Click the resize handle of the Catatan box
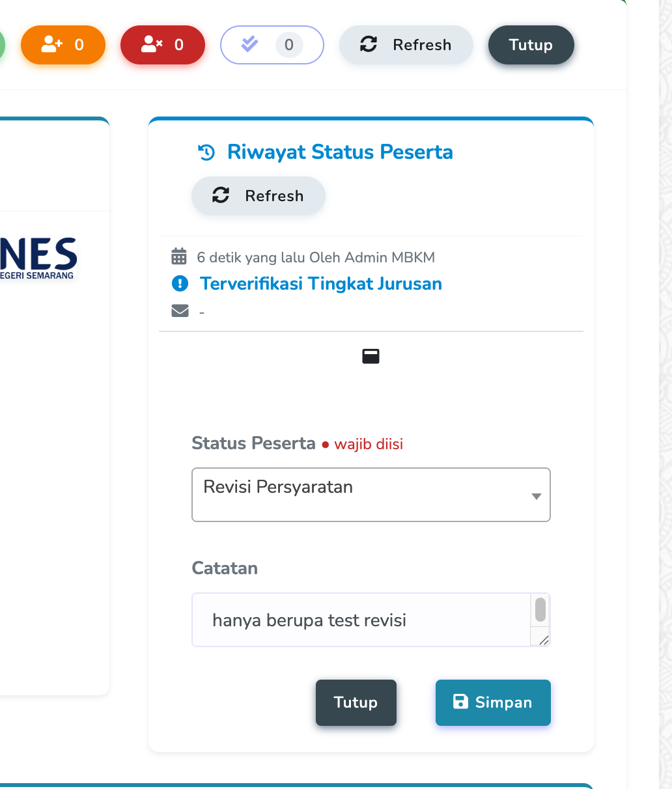This screenshot has height=789, width=672. click(544, 640)
